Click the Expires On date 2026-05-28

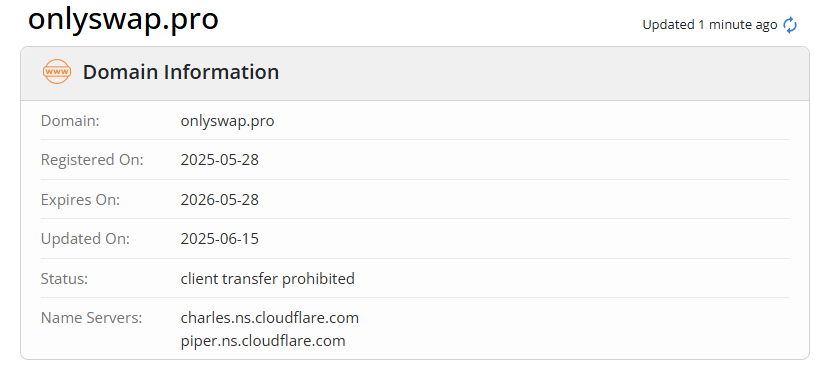pyautogui.click(x=220, y=199)
